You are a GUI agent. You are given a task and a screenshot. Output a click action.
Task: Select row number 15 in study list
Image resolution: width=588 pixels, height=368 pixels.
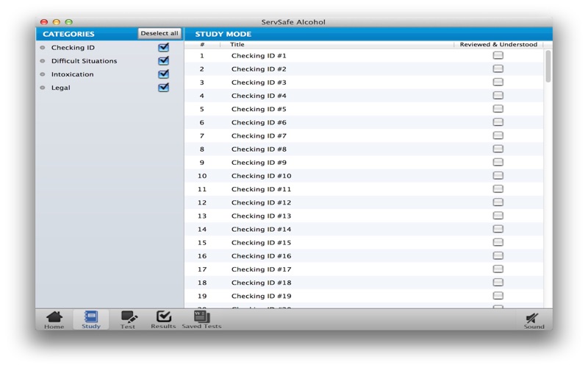pyautogui.click(x=364, y=242)
